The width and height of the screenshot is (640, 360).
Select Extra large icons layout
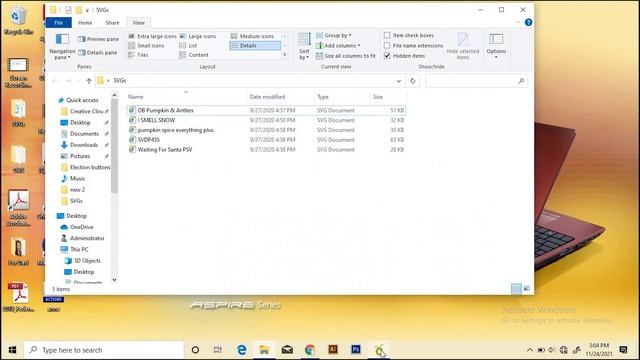coord(152,36)
